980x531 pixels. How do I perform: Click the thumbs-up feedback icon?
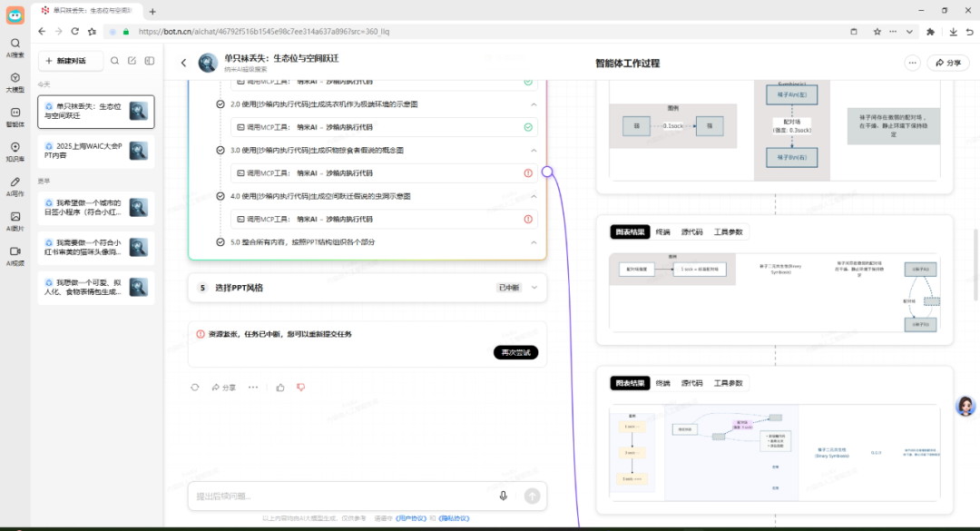(x=279, y=388)
